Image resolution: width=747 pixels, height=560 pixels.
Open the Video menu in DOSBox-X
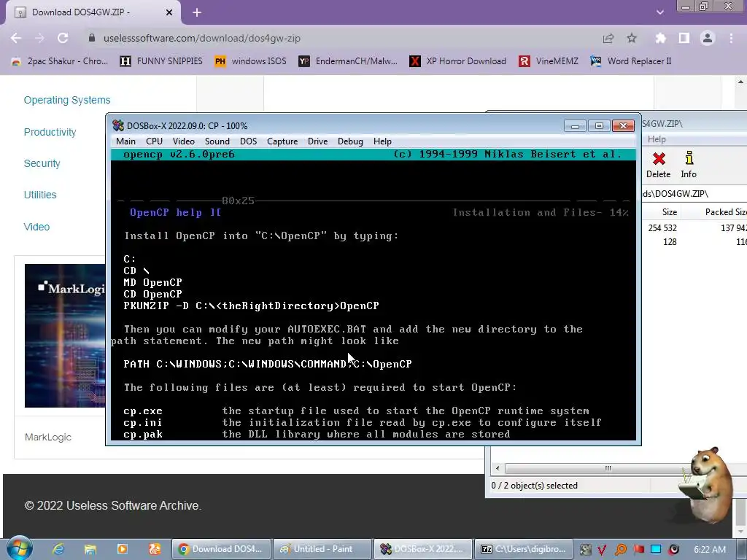click(183, 141)
